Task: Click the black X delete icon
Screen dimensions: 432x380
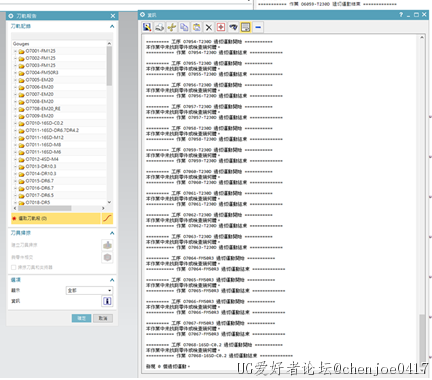Action: pos(209,27)
